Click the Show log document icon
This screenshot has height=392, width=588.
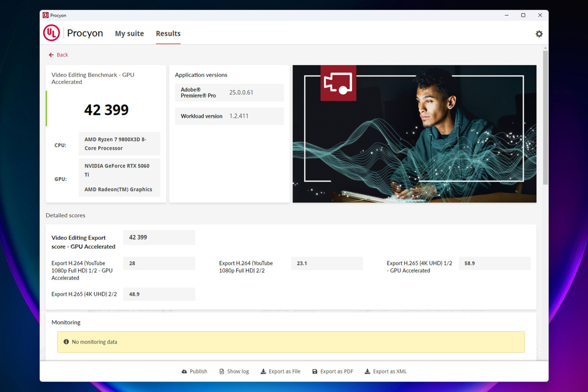tap(222, 371)
